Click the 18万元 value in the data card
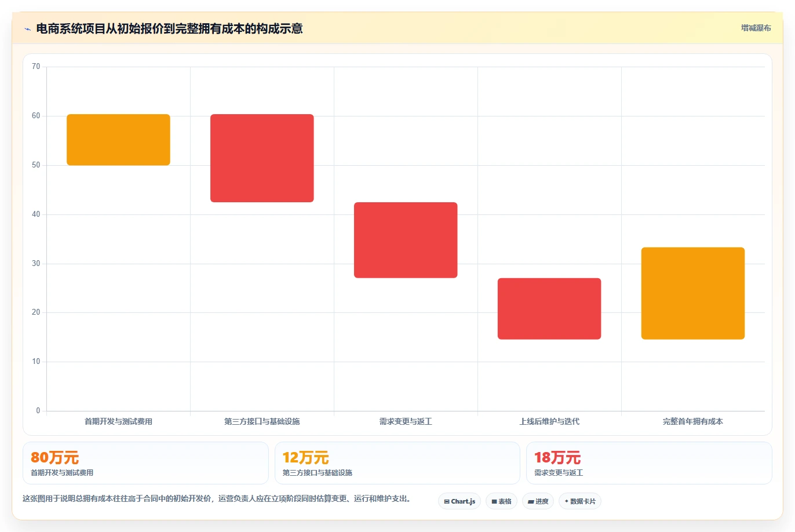The image size is (795, 532). [557, 458]
